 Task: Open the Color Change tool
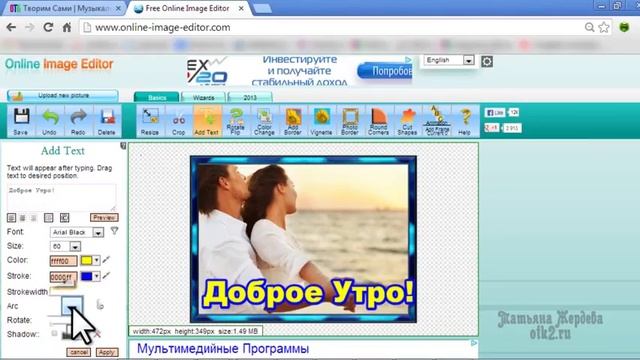point(264,121)
